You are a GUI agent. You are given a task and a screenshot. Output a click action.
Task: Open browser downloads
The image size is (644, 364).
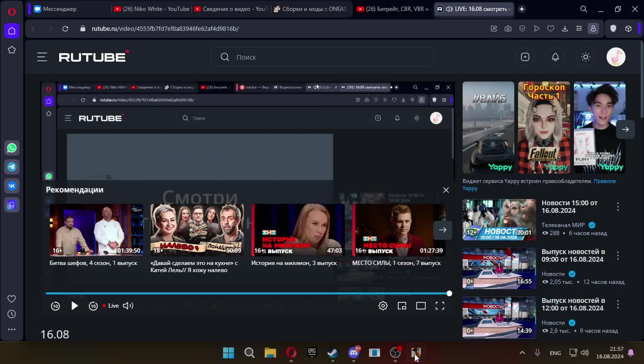[x=565, y=28]
